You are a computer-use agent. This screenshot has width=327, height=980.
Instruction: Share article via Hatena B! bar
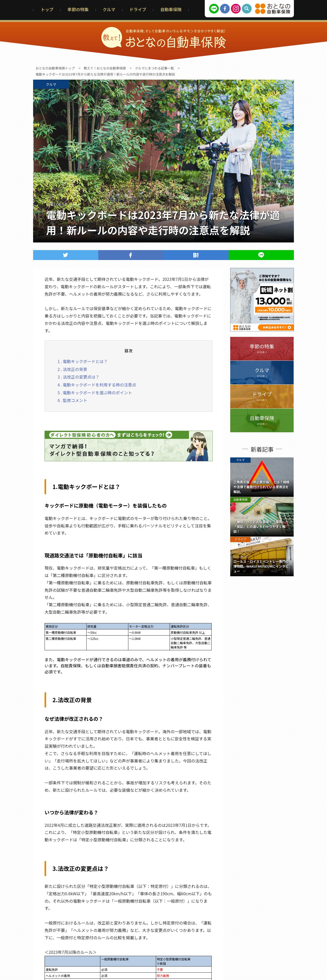click(x=196, y=255)
